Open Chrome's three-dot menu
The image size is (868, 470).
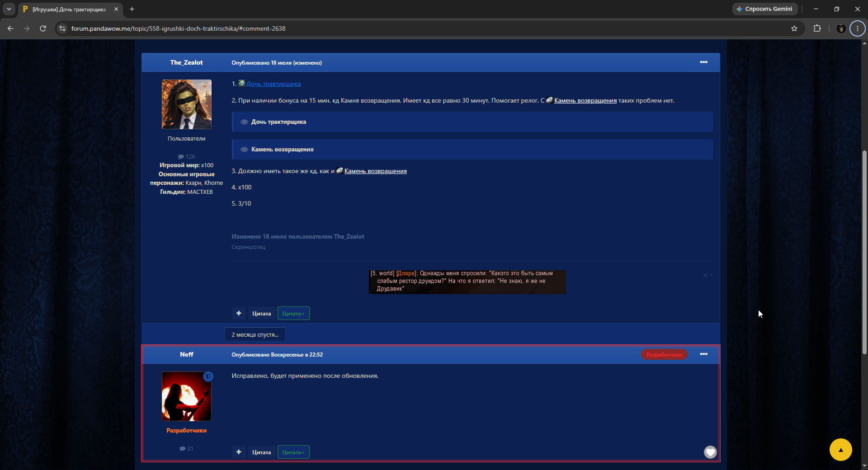click(858, 28)
